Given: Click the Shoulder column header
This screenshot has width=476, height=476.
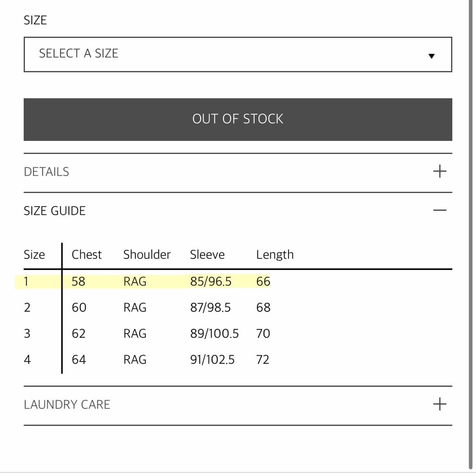Looking at the screenshot, I should [147, 254].
